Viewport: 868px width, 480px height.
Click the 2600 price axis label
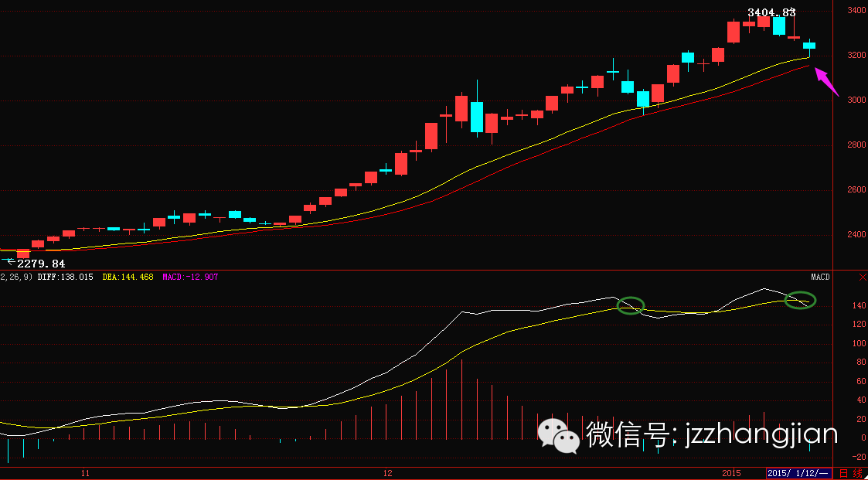(856, 190)
